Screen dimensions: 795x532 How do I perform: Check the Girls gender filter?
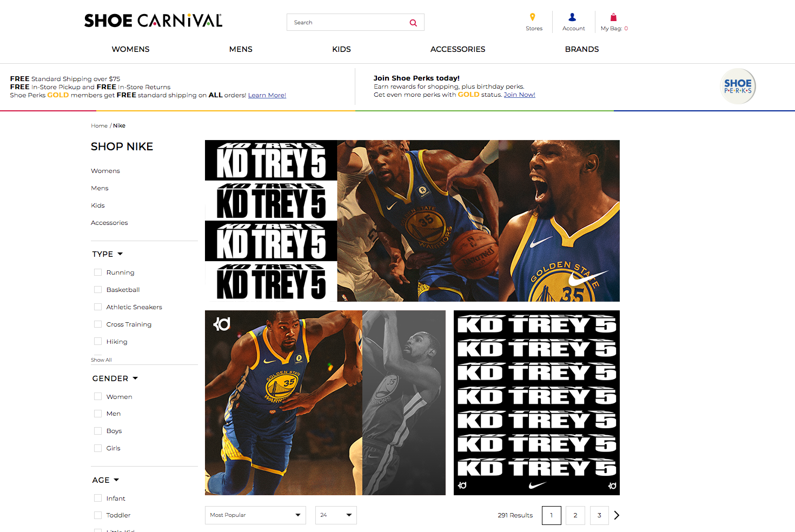(98, 448)
